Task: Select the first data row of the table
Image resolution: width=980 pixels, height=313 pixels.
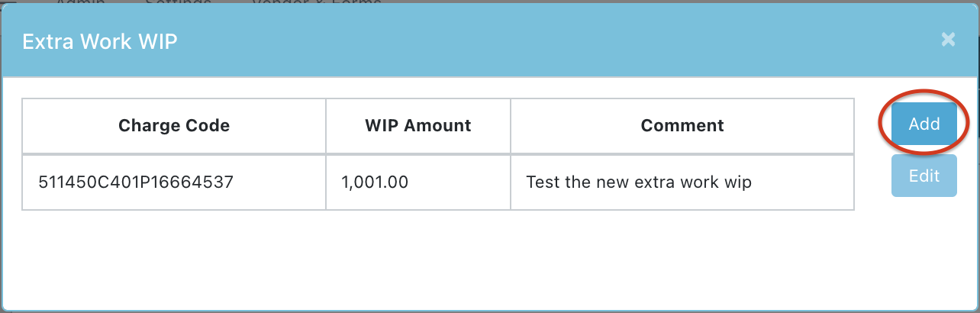Action: click(x=437, y=182)
